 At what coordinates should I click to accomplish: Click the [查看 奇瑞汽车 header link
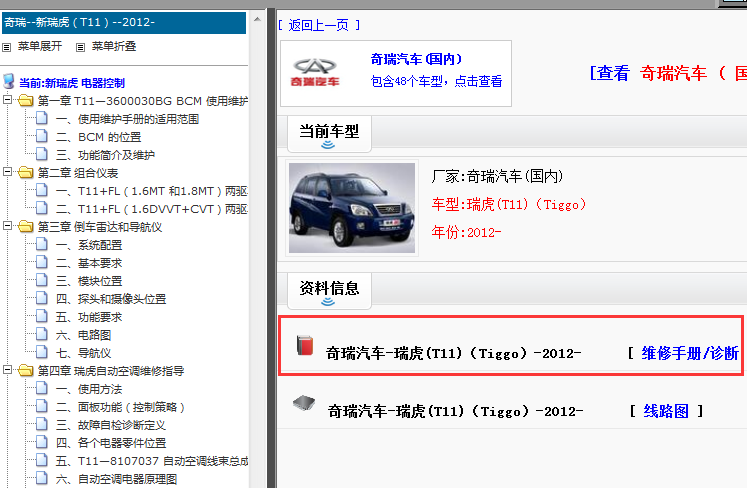pyautogui.click(x=667, y=73)
